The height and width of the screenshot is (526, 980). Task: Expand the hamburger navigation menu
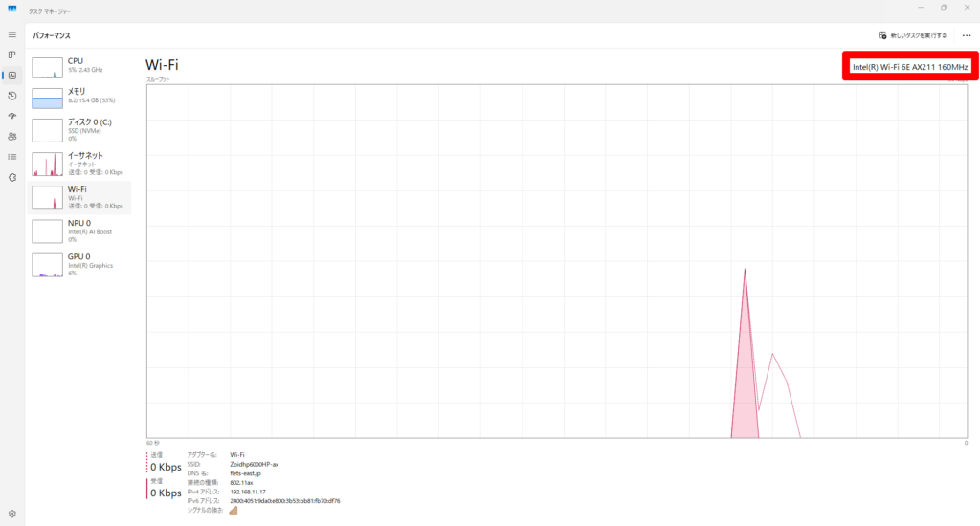click(12, 34)
